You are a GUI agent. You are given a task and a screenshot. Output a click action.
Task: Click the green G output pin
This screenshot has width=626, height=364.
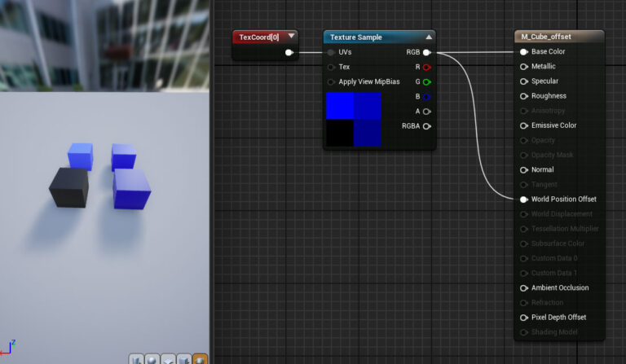(x=426, y=81)
